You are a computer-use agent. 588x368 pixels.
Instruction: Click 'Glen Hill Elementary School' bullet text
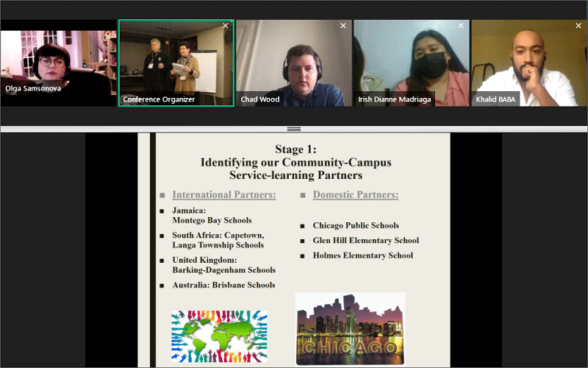pyautogui.click(x=365, y=241)
